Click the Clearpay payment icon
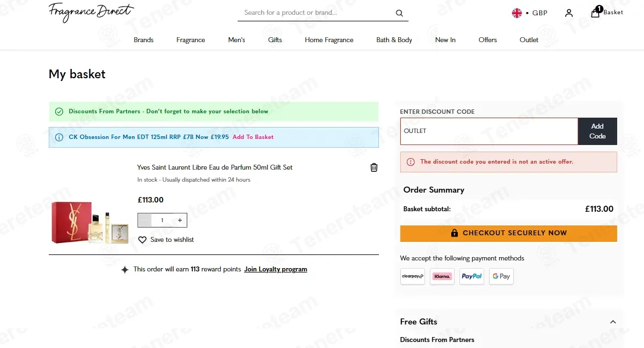 [x=412, y=276]
